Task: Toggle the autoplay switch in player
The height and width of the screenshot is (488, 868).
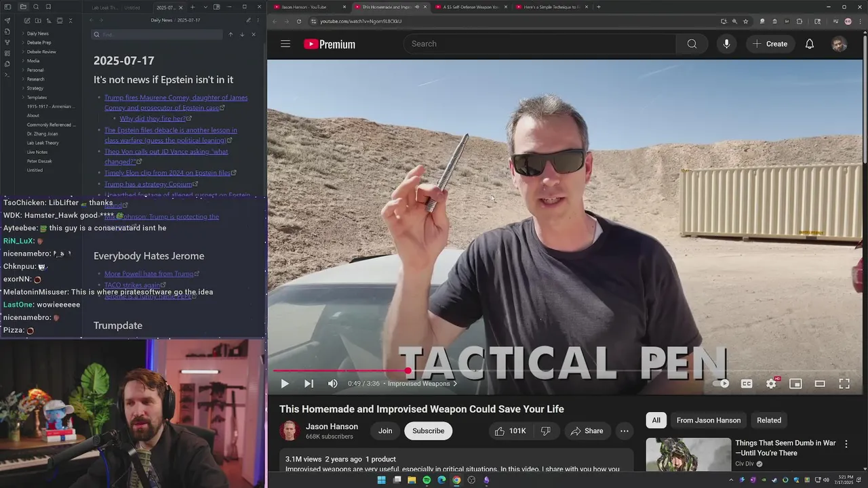Action: (x=722, y=384)
